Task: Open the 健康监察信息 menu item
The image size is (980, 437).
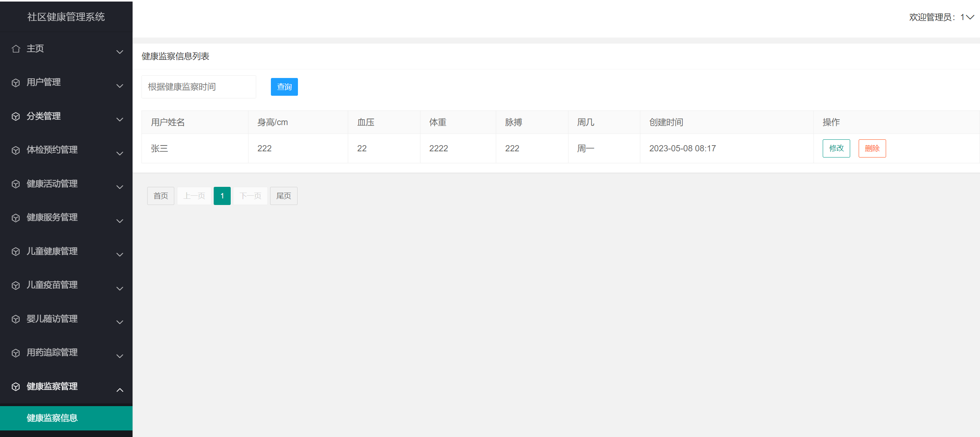Action: coord(51,418)
